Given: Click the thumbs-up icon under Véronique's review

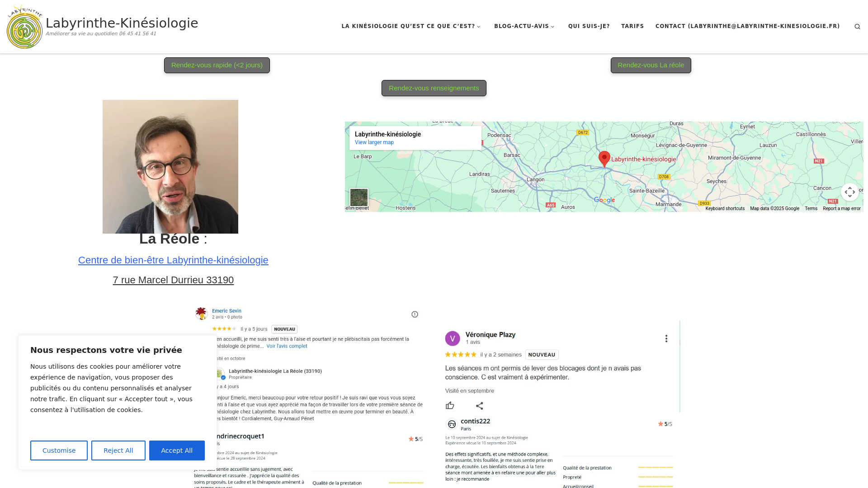Looking at the screenshot, I should (x=450, y=406).
